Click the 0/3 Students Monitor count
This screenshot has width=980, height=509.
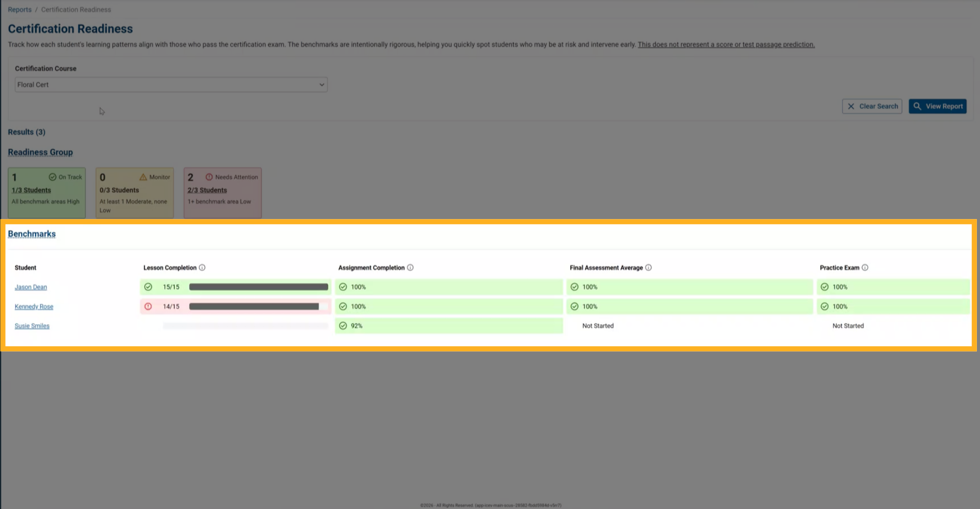[x=119, y=190]
